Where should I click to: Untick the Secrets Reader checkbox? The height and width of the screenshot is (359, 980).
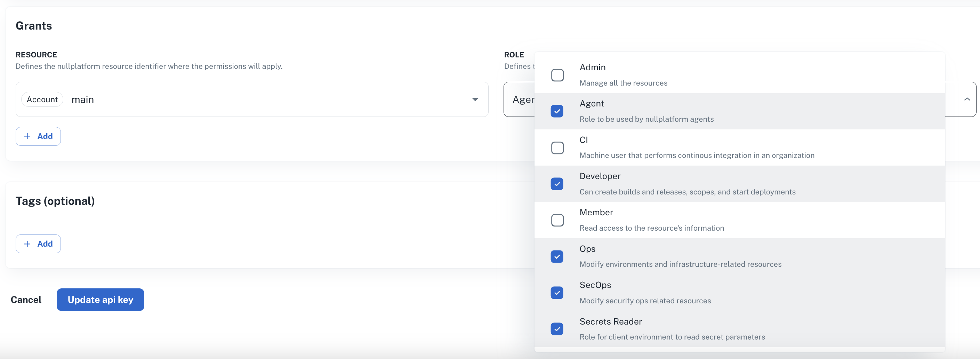[557, 329]
